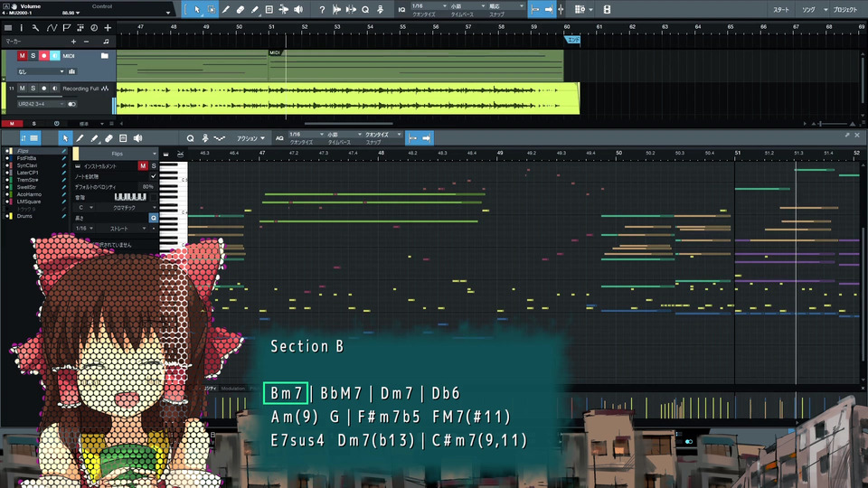868x488 pixels.
Task: Select the editor Eraser tool
Action: click(108, 138)
